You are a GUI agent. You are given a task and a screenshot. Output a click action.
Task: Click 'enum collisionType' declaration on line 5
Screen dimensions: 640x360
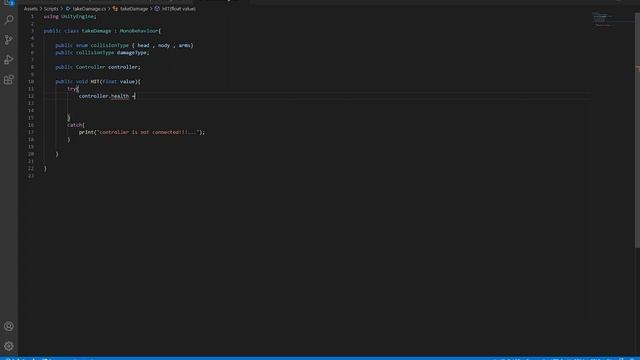102,45
